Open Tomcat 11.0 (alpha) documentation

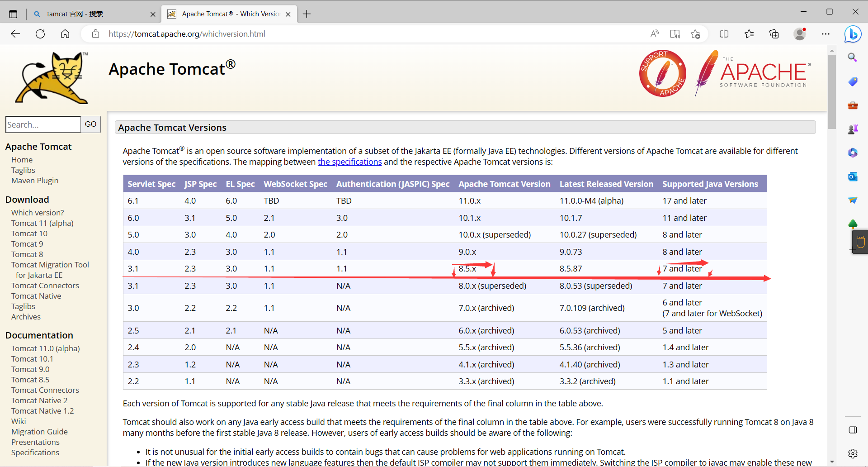point(46,348)
